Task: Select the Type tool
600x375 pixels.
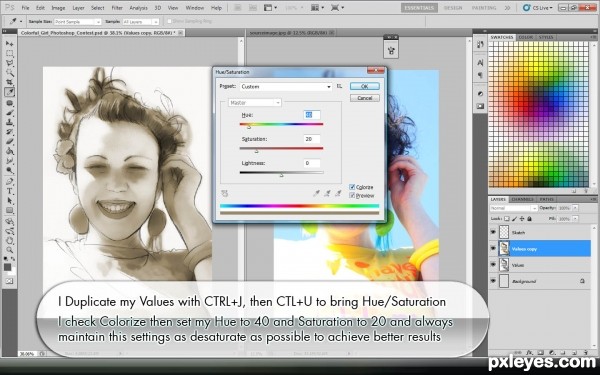Action: pos(9,191)
